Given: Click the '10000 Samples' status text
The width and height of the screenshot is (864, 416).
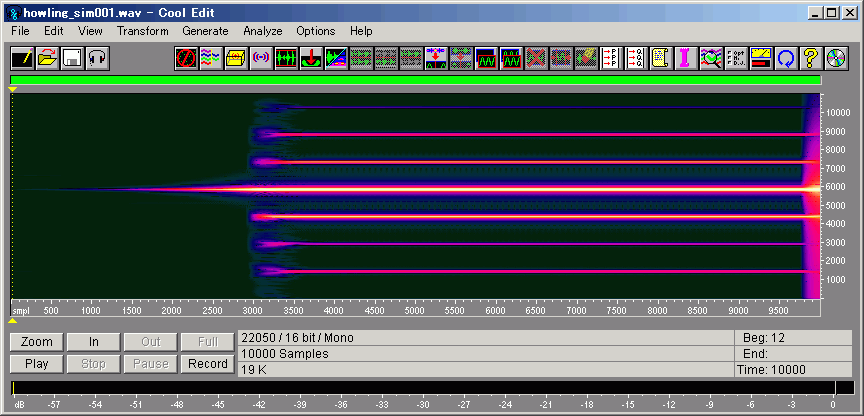Looking at the screenshot, I should (285, 354).
